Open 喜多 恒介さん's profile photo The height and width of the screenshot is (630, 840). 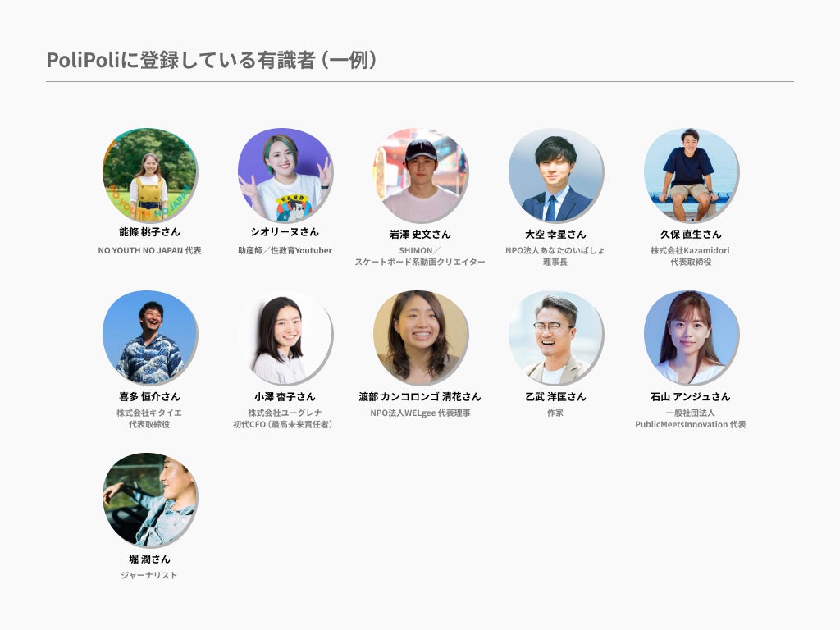(149, 338)
